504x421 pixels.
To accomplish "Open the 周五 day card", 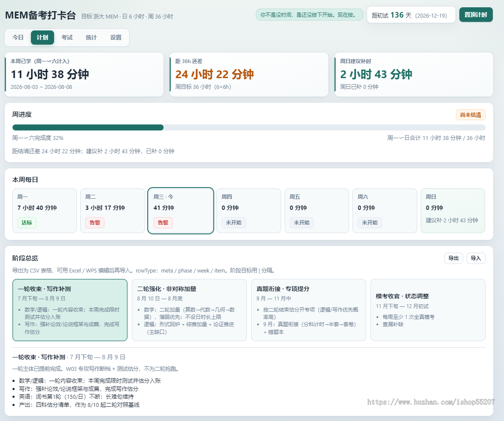I will pyautogui.click(x=317, y=210).
